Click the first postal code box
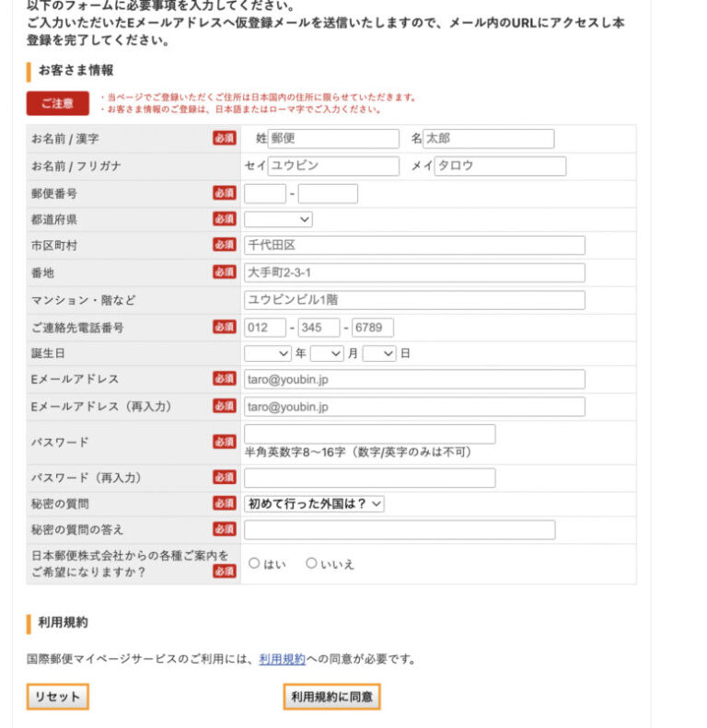The width and height of the screenshot is (707, 728). click(x=265, y=193)
